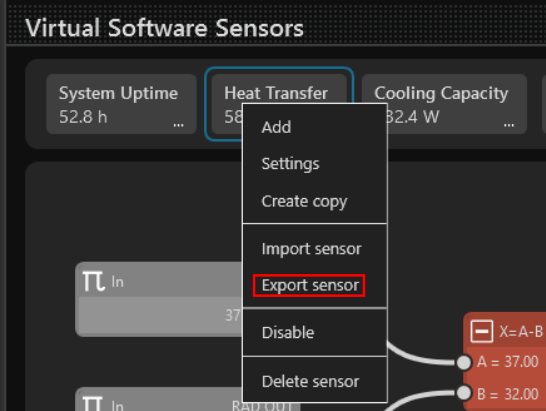The width and height of the screenshot is (546, 411).
Task: Click the wire connecting to the A input
Action: tap(421, 356)
